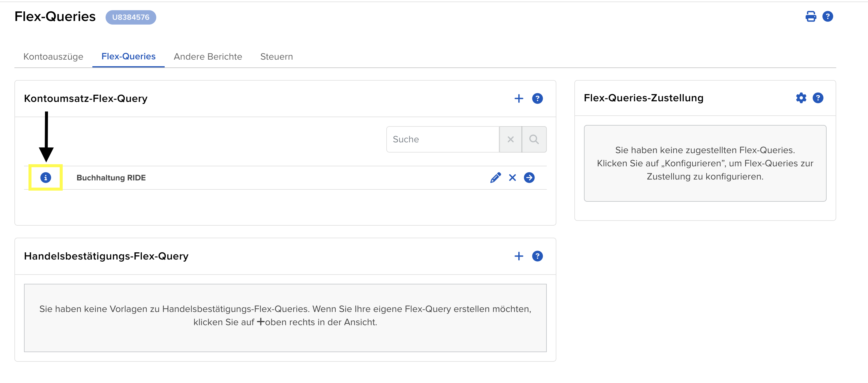Viewport: 868px width, 383px height.
Task: Click the search magnifier button
Action: pyautogui.click(x=534, y=139)
